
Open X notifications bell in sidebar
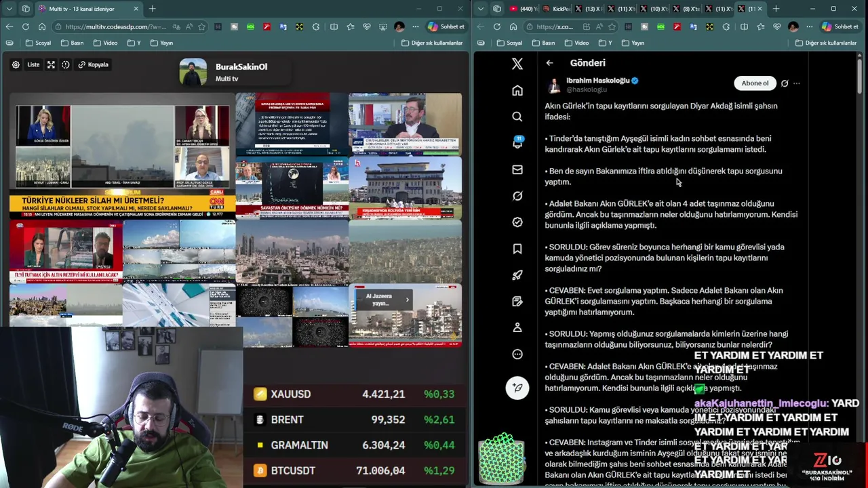pos(517,143)
